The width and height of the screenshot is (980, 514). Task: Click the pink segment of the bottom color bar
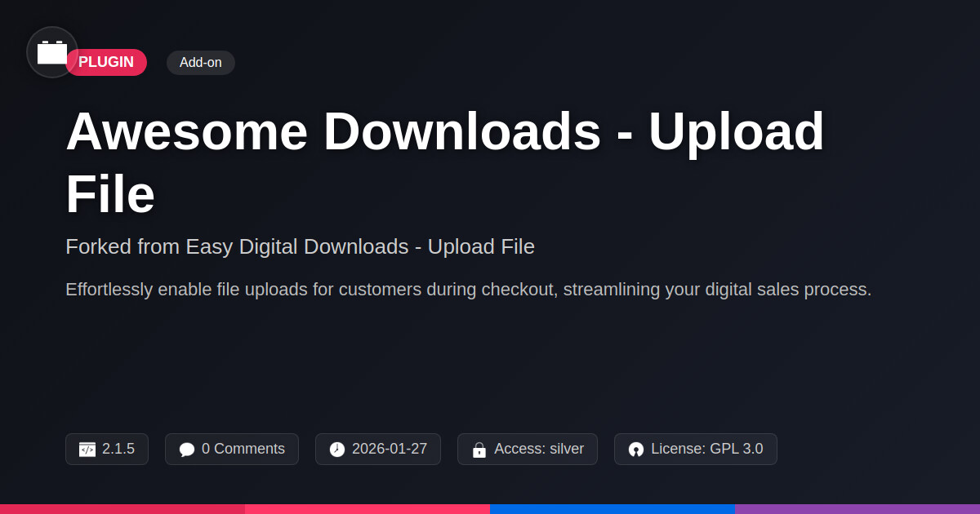[x=367, y=509]
